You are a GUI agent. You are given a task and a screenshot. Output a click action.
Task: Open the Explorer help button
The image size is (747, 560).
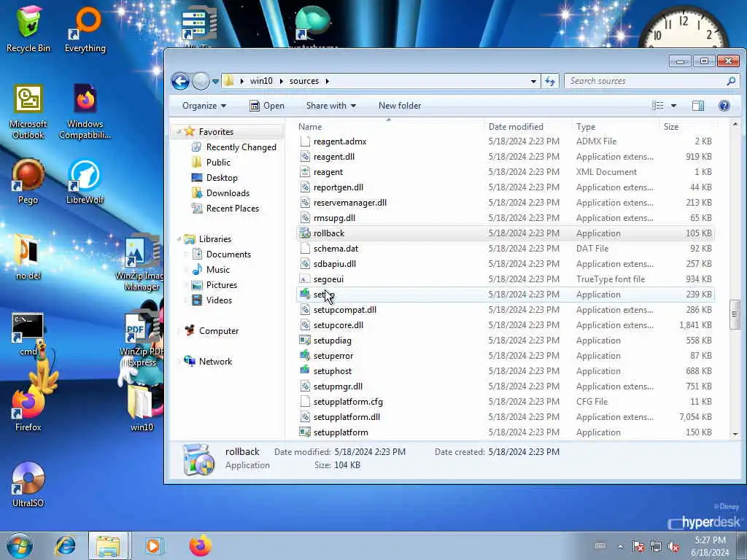pos(724,106)
